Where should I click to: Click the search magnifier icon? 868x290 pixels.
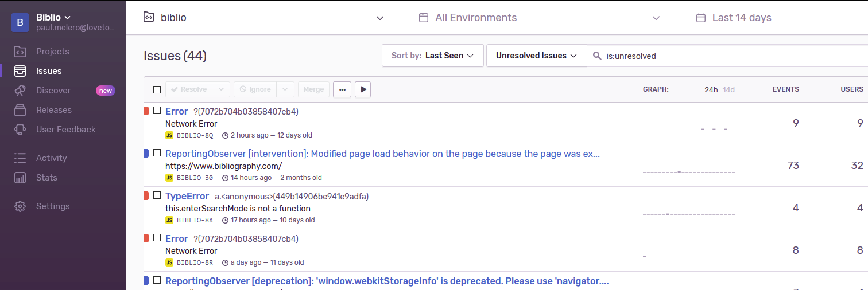pyautogui.click(x=597, y=56)
